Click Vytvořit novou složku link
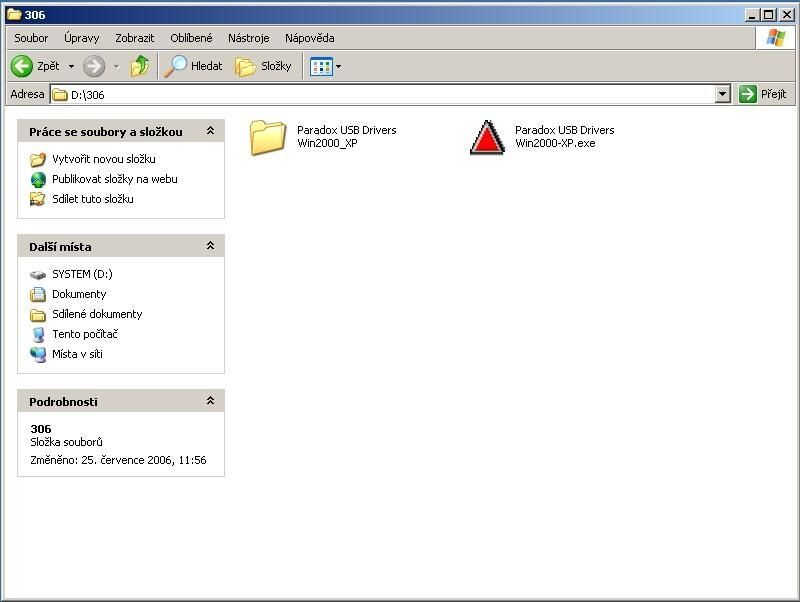Screen dimensions: 800x602 103,159
